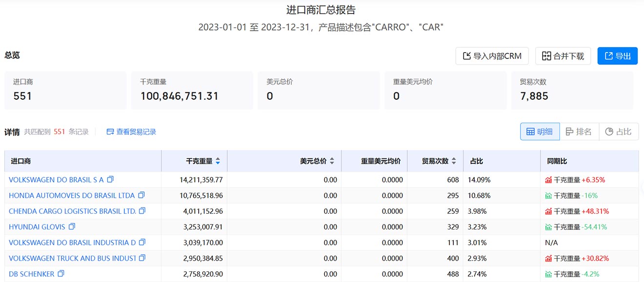Viewport: 644px width, 282px height.
Task: Click the share value 3.98%
Action: pos(477,211)
